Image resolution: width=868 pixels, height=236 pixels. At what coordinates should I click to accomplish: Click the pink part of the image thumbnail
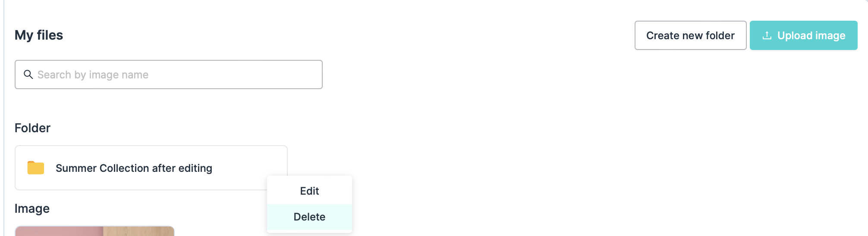[59, 231]
